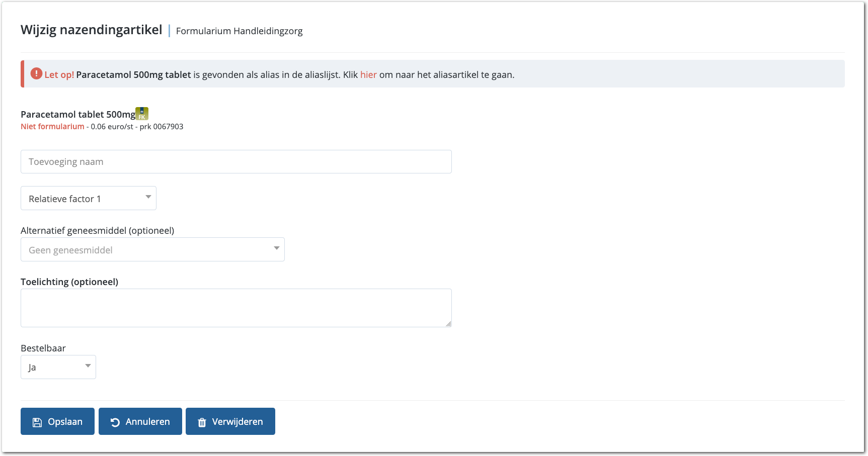Click the Wijzig nazendingartikel page heading

tap(92, 30)
